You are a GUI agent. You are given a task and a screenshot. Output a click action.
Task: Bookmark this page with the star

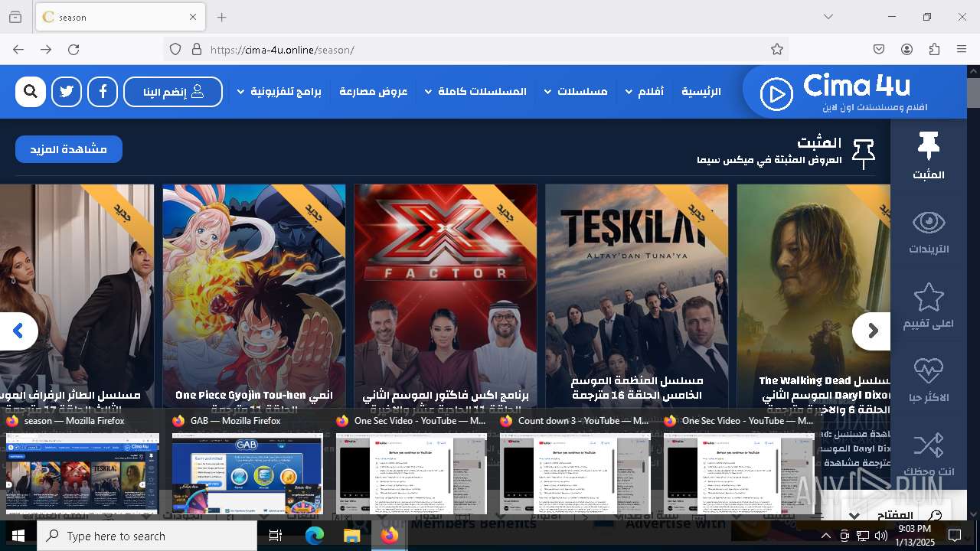[777, 49]
